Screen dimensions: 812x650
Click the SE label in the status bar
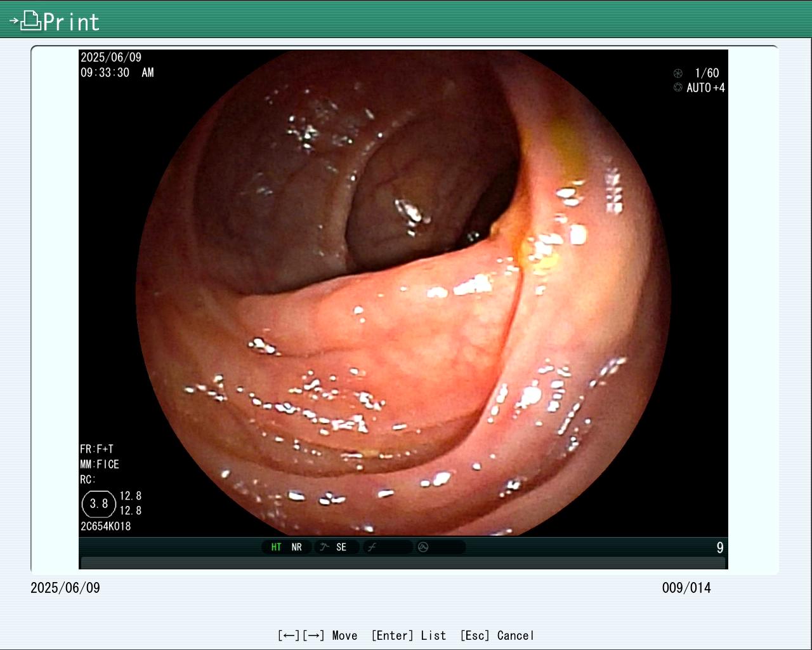tap(341, 547)
